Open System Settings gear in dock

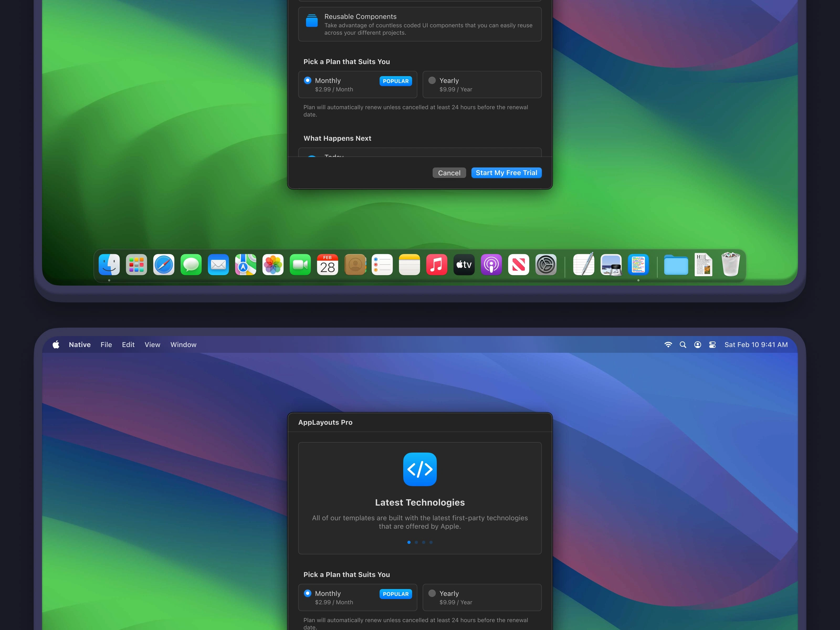(x=546, y=265)
